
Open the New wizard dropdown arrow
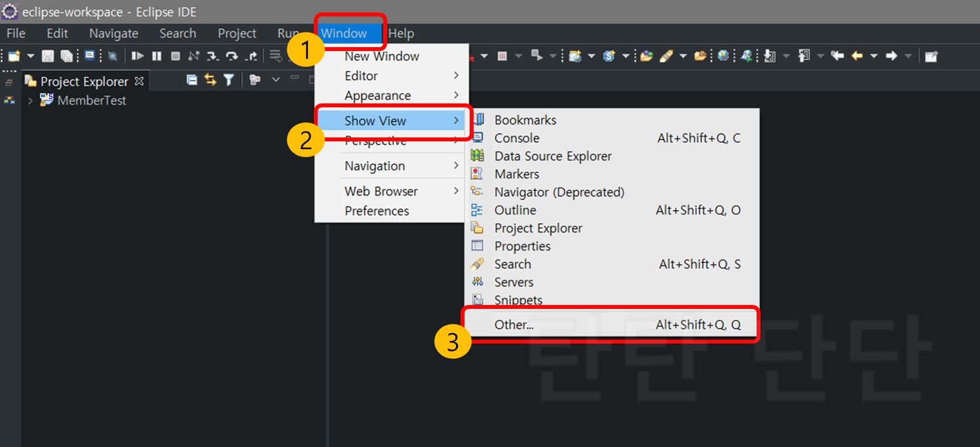coord(30,56)
